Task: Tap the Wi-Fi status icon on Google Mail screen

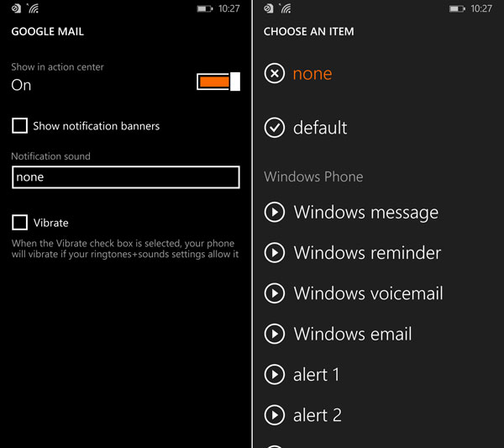Action: [x=33, y=8]
